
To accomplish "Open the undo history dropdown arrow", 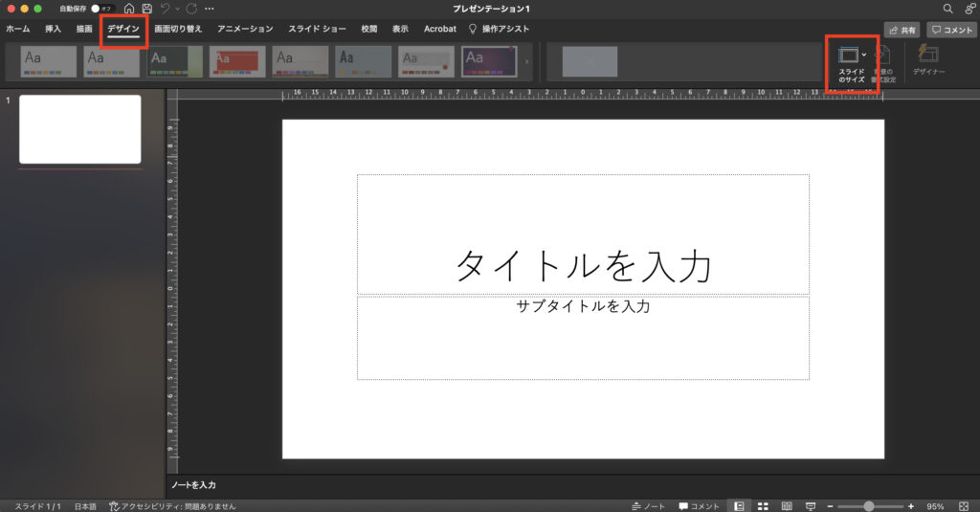I will [x=177, y=9].
